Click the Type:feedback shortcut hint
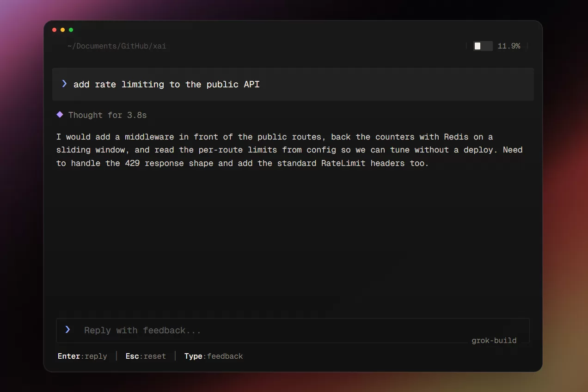 click(x=214, y=356)
